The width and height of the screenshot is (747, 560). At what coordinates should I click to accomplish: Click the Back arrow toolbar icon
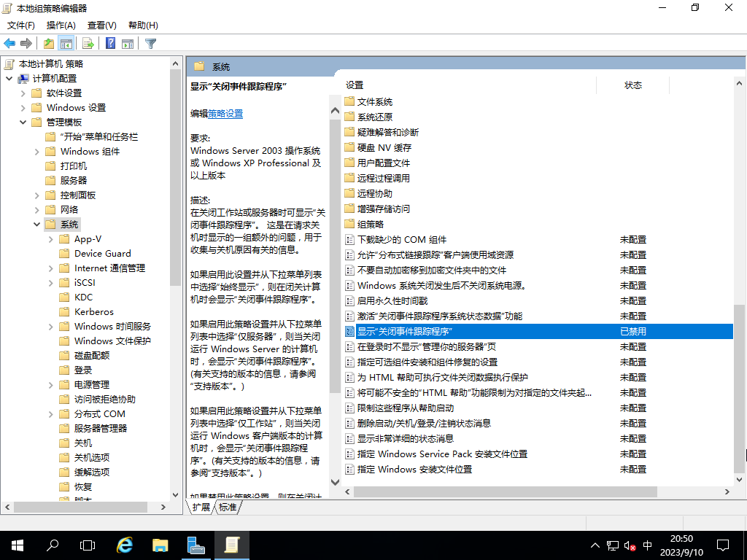[x=9, y=43]
